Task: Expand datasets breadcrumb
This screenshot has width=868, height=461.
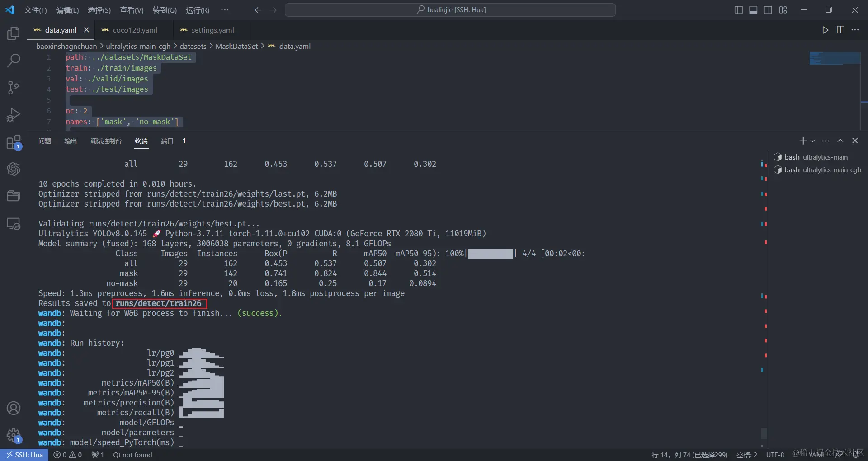Action: (193, 46)
